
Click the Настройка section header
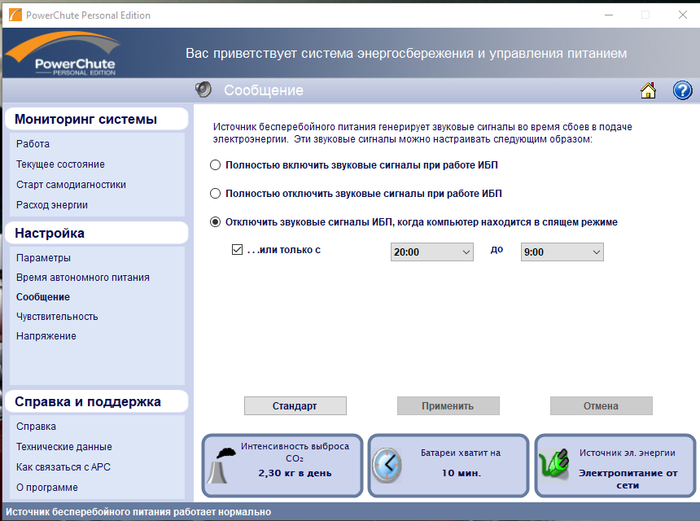click(96, 233)
